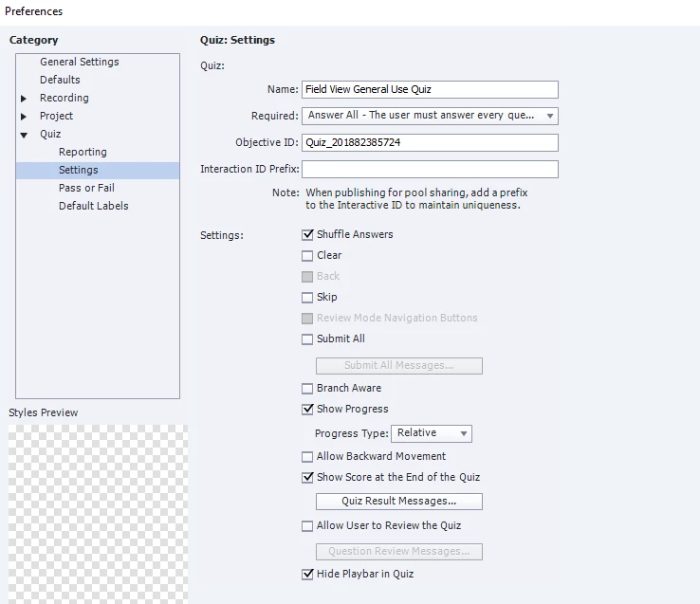
Task: Click the "Preferences" window title
Action: click(34, 11)
